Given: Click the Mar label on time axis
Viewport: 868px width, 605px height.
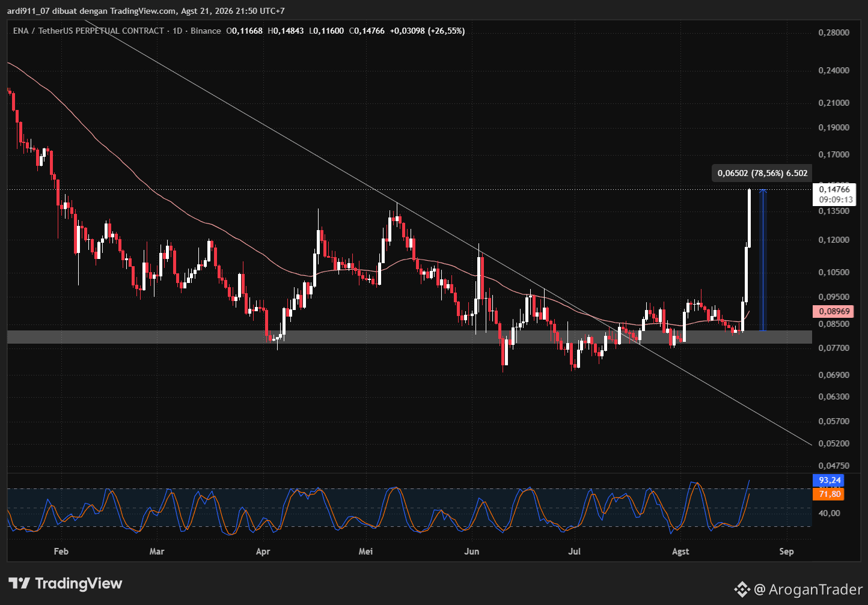Looking at the screenshot, I should [156, 552].
